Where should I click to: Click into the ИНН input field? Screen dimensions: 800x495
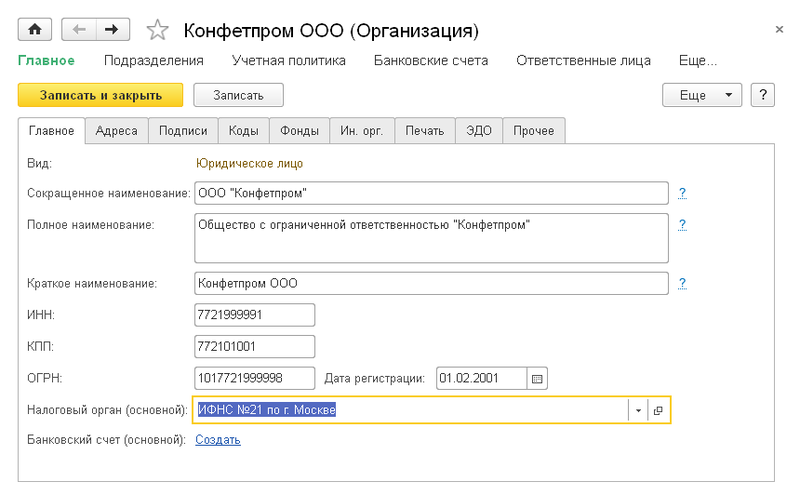[255, 315]
